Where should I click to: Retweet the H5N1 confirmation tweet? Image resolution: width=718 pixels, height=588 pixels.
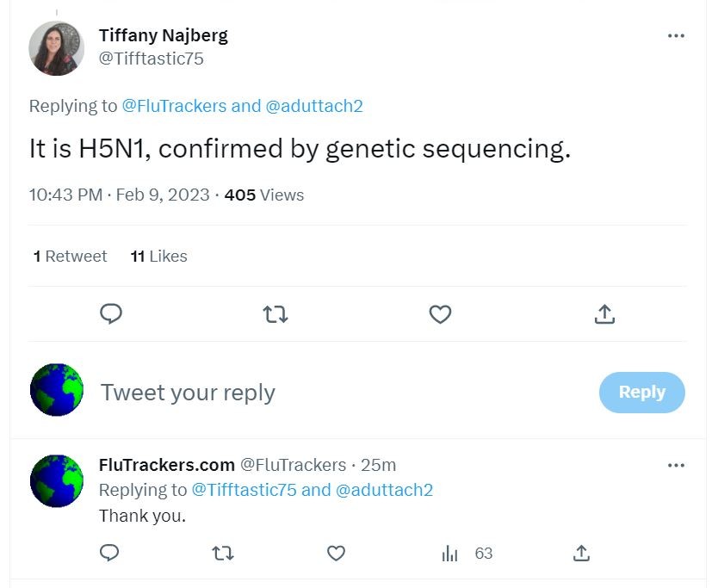[275, 314]
